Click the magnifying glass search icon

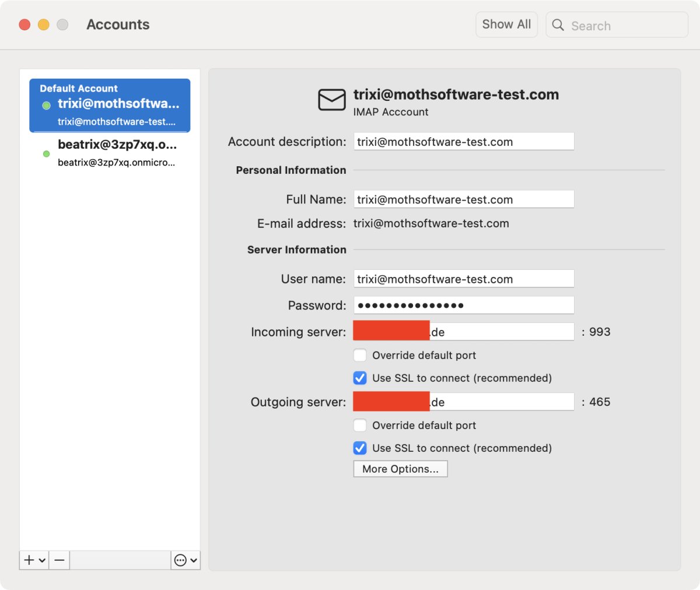pyautogui.click(x=558, y=25)
